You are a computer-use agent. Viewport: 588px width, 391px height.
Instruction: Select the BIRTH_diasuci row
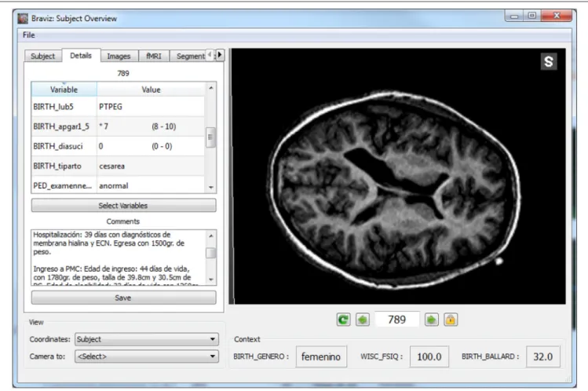tap(118, 146)
